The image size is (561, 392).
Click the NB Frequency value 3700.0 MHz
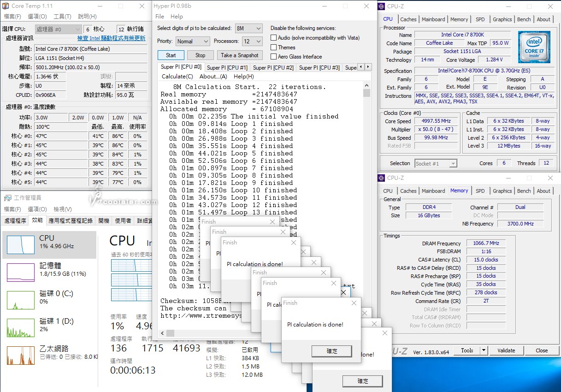[x=520, y=224]
